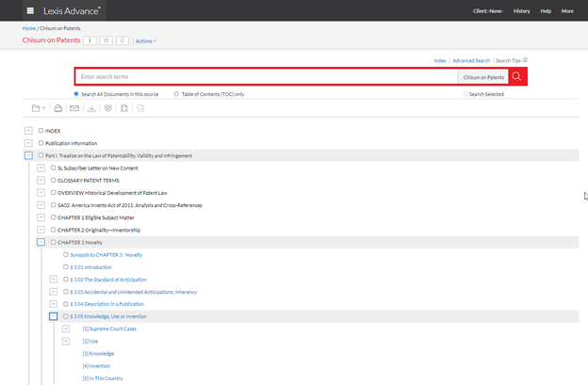Send to Dropbox icon
The height and width of the screenshot is (385, 588).
[x=108, y=108]
